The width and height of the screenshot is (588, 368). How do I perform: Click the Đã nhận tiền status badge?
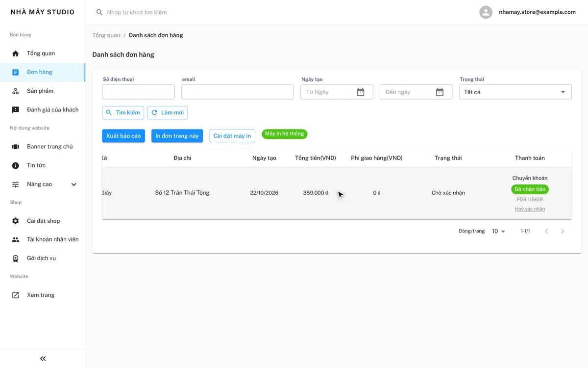(530, 189)
